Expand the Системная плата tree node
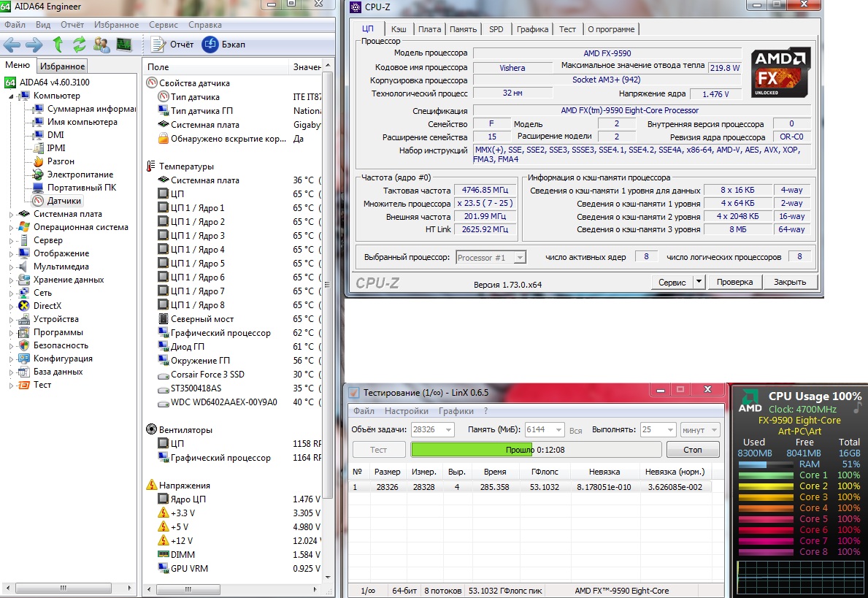The image size is (868, 598). [x=11, y=214]
